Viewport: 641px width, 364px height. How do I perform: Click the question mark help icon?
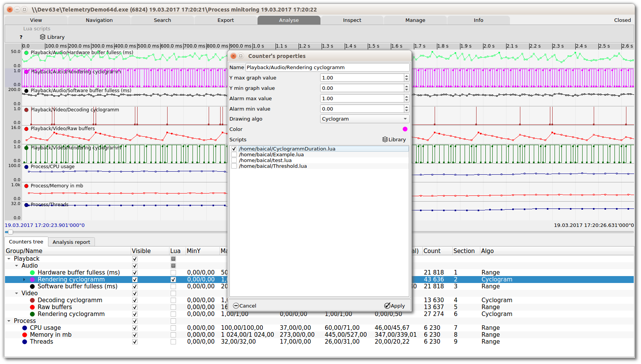(x=21, y=37)
